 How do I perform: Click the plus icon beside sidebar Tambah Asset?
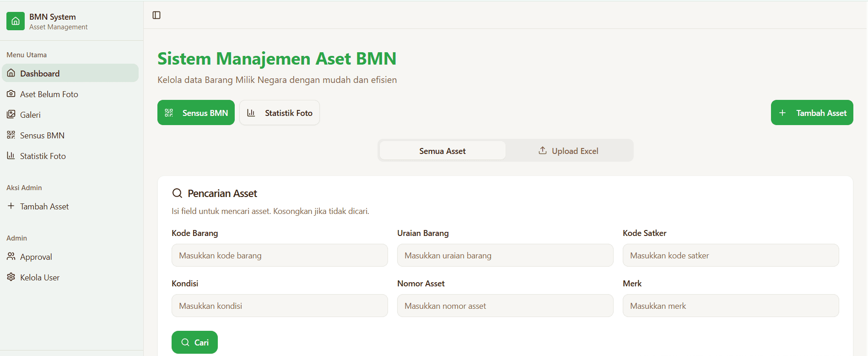pyautogui.click(x=11, y=206)
